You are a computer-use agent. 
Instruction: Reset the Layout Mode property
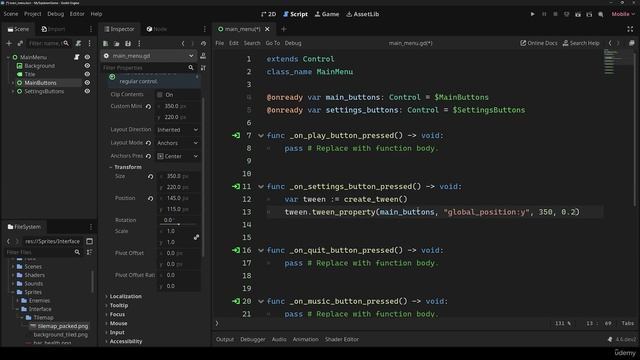[149, 143]
